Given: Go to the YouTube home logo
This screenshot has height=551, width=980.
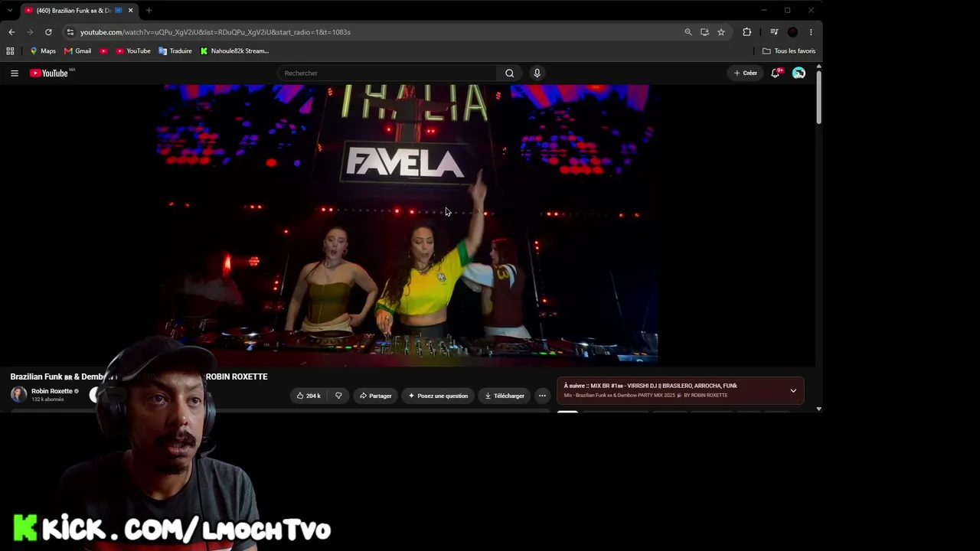Looking at the screenshot, I should point(49,73).
